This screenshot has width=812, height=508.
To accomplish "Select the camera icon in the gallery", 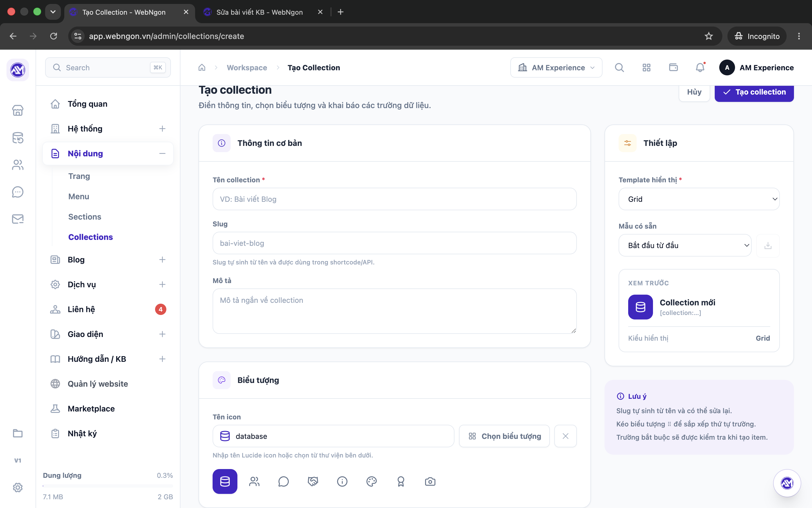I will pyautogui.click(x=430, y=481).
